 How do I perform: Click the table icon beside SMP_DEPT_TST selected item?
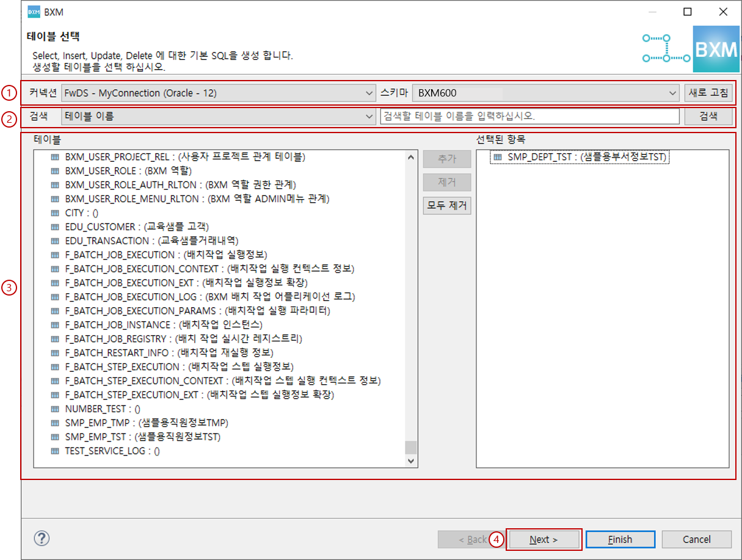(x=500, y=156)
